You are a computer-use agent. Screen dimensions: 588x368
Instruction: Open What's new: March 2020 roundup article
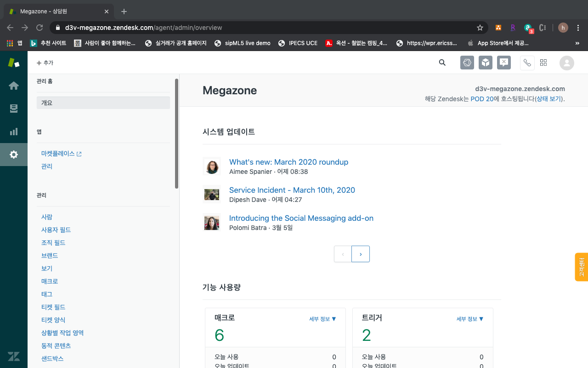288,162
